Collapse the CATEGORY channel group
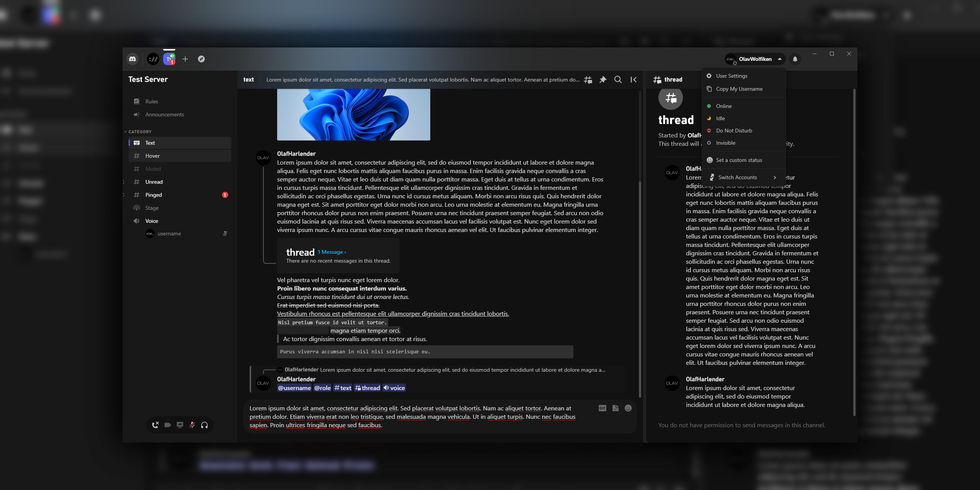980x490 pixels. point(140,131)
